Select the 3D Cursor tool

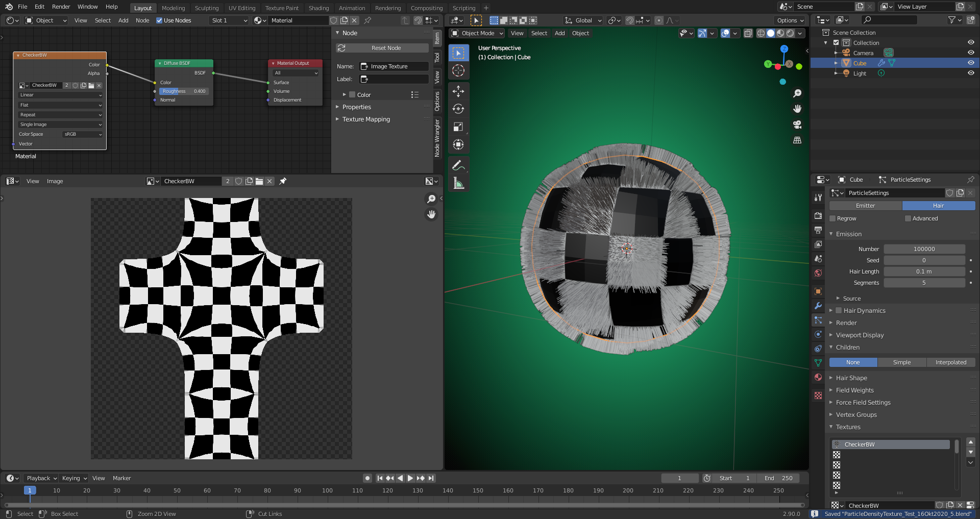coord(458,70)
